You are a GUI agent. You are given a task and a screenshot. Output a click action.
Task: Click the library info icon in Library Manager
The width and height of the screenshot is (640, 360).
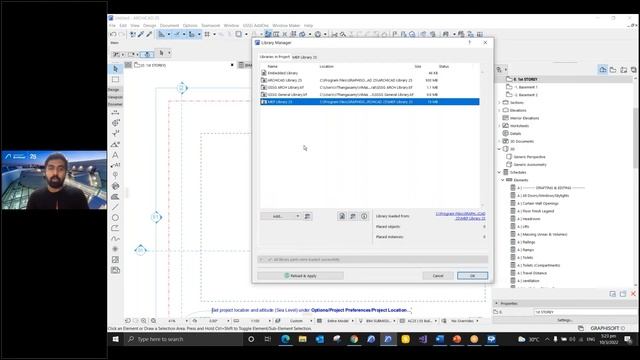[364, 216]
